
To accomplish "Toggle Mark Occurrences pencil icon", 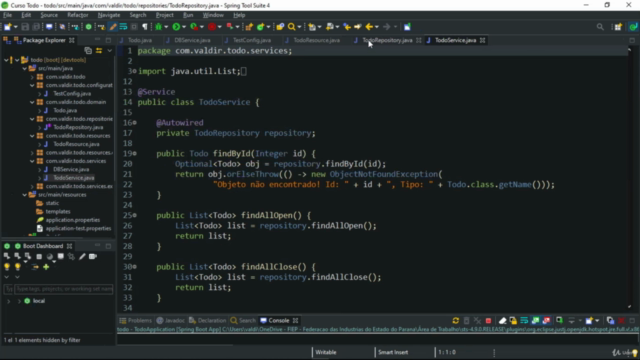I will (x=113, y=27).
